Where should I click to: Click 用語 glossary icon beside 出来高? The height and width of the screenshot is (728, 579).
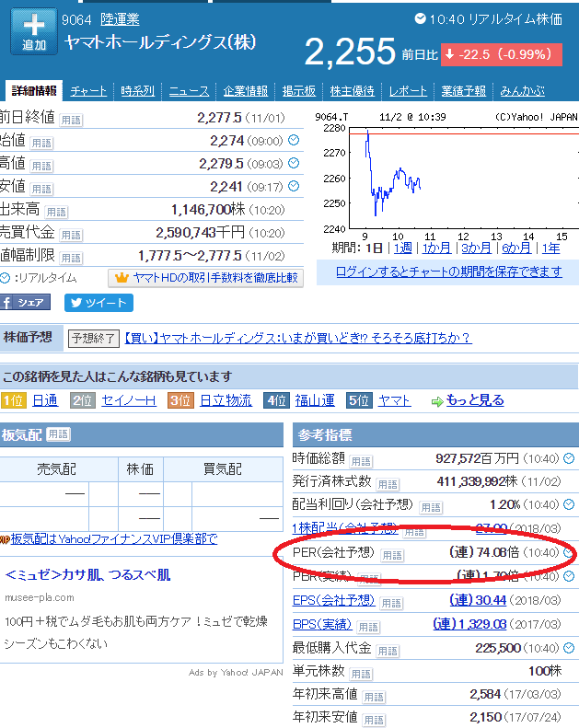pos(56,213)
